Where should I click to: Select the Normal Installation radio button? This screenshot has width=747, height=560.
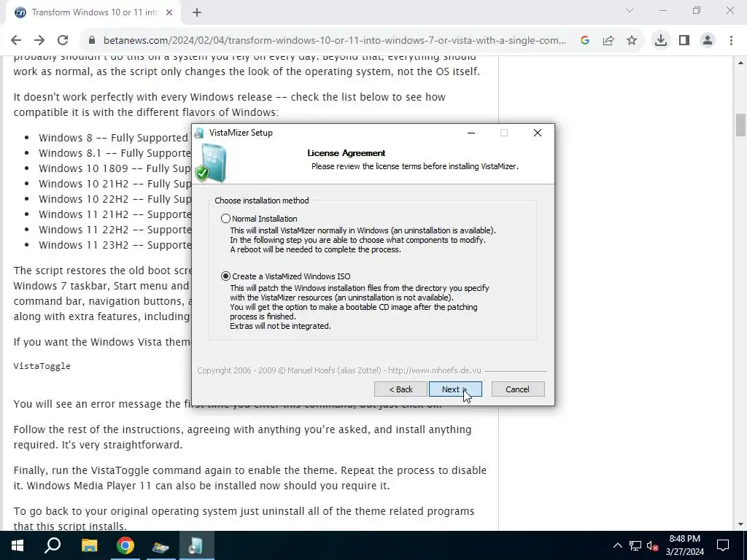(x=225, y=219)
